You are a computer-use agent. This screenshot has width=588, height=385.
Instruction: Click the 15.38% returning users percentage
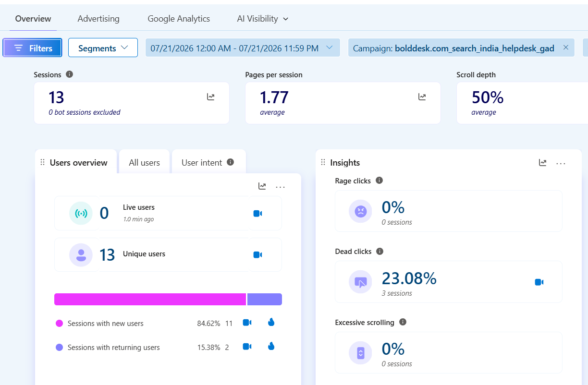(x=208, y=348)
